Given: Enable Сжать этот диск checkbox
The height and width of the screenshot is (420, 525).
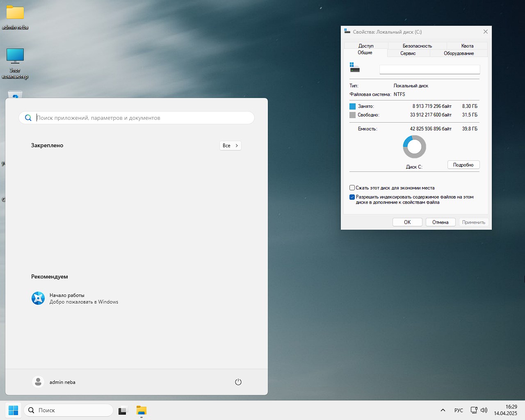Looking at the screenshot, I should coord(352,188).
